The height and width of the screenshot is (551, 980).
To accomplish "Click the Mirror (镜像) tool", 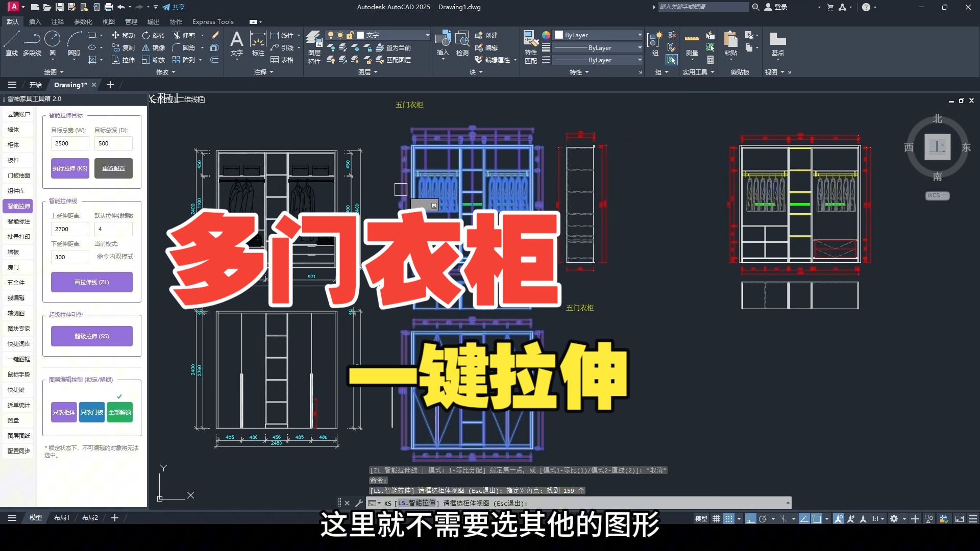I will [x=153, y=47].
